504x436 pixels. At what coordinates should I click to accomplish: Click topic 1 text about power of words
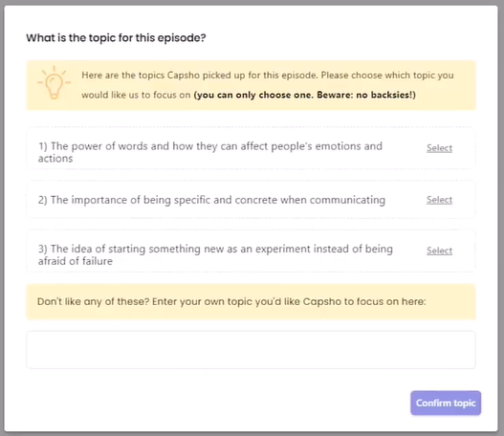coord(210,152)
